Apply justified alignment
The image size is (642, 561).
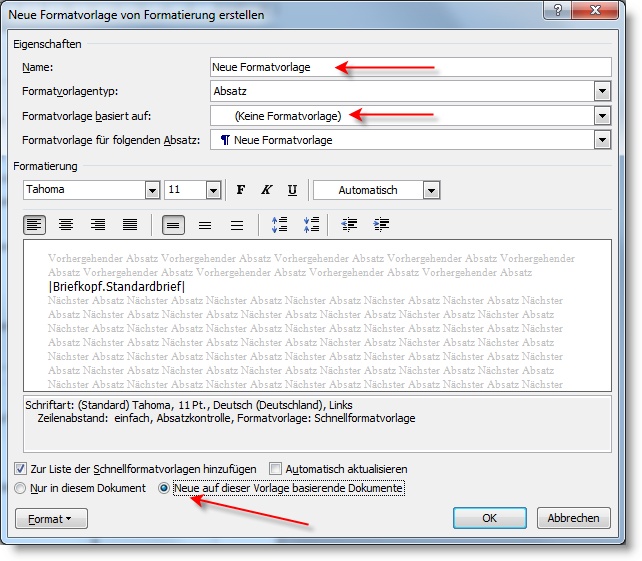129,225
